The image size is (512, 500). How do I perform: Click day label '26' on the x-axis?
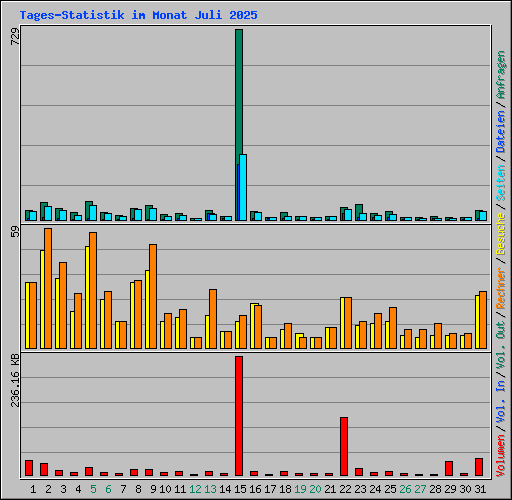click(405, 489)
